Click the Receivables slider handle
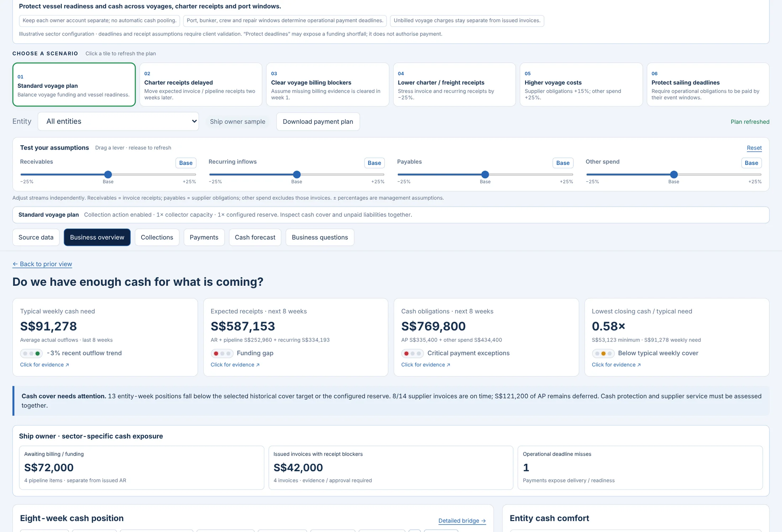This screenshot has width=782, height=532. (x=108, y=174)
